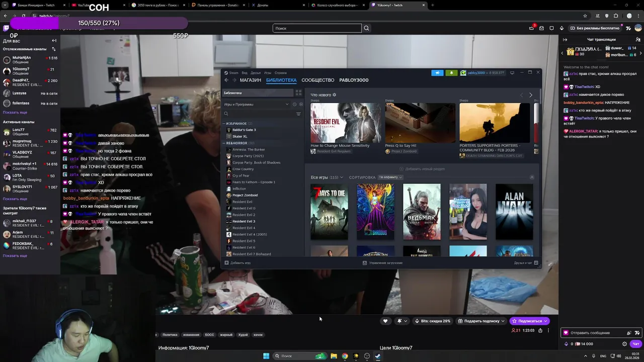Screen dimensions: 644x362
Task: Expand All games (115) dropdown
Action: [x=327, y=177]
